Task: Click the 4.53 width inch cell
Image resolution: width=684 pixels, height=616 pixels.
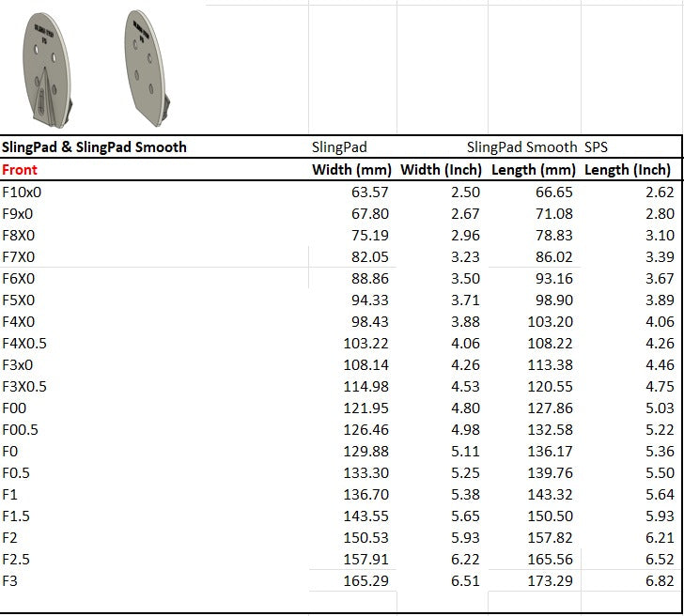Action: tap(465, 387)
